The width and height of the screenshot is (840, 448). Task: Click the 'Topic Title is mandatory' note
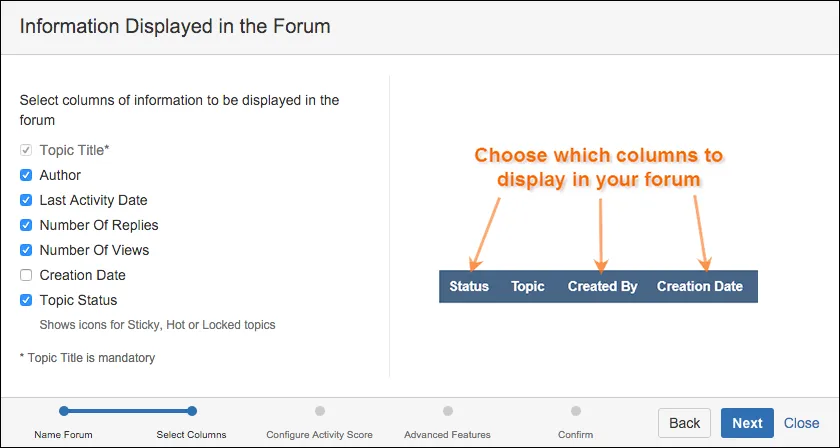click(x=87, y=357)
